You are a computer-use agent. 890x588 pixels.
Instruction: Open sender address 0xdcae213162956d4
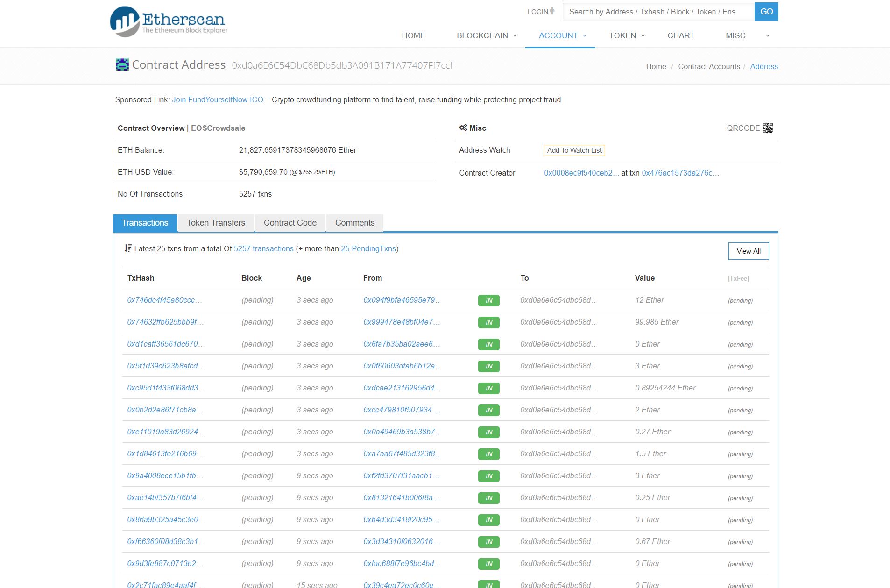(x=402, y=388)
